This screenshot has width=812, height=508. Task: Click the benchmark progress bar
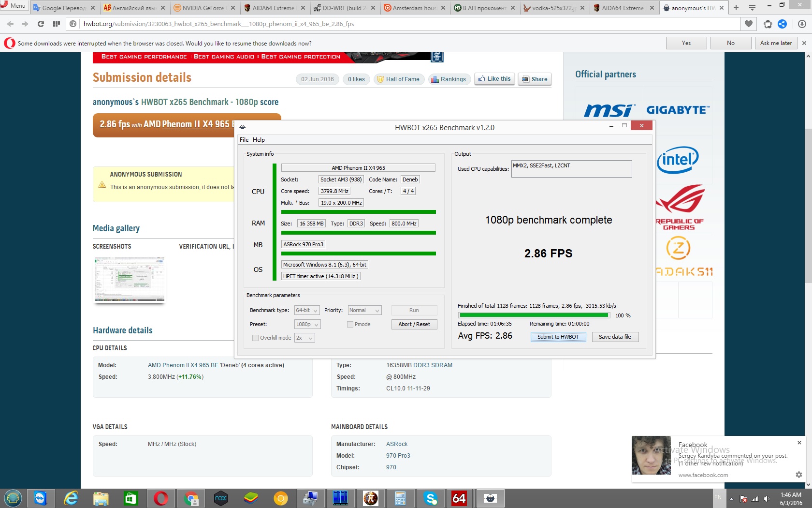534,315
